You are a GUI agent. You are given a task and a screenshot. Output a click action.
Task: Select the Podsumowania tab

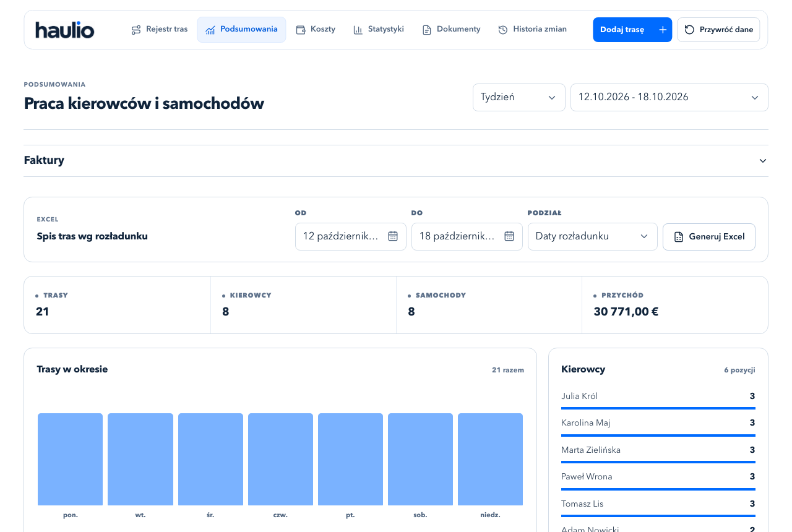click(241, 30)
